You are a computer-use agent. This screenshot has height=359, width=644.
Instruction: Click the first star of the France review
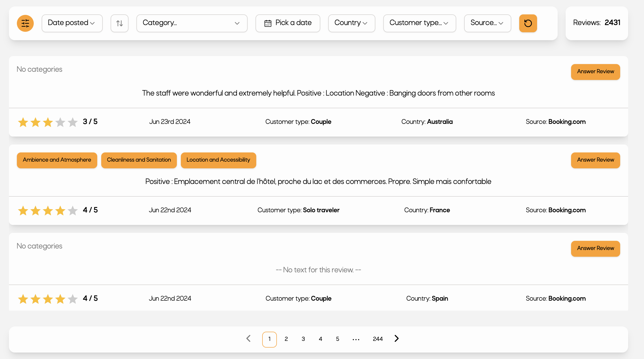pos(23,211)
